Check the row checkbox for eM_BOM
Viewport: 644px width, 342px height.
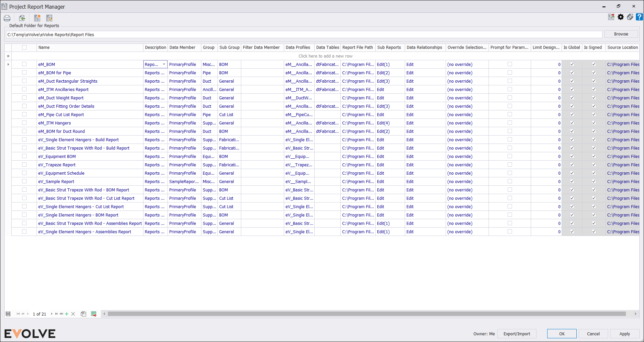24,64
